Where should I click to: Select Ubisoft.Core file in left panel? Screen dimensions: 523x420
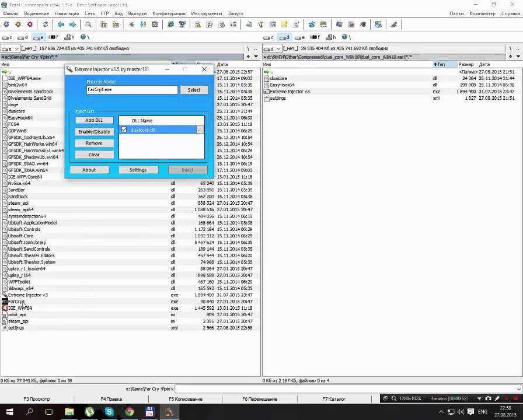point(130,236)
